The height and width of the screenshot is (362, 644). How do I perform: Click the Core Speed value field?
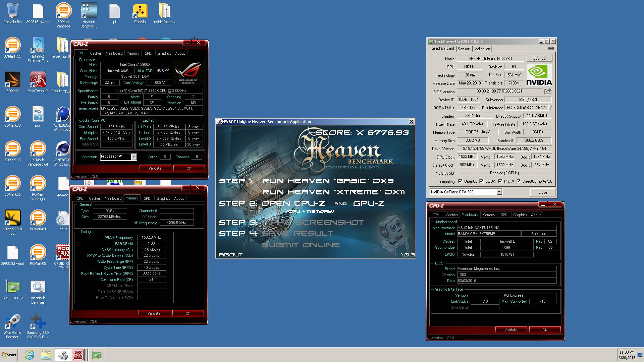click(116, 127)
